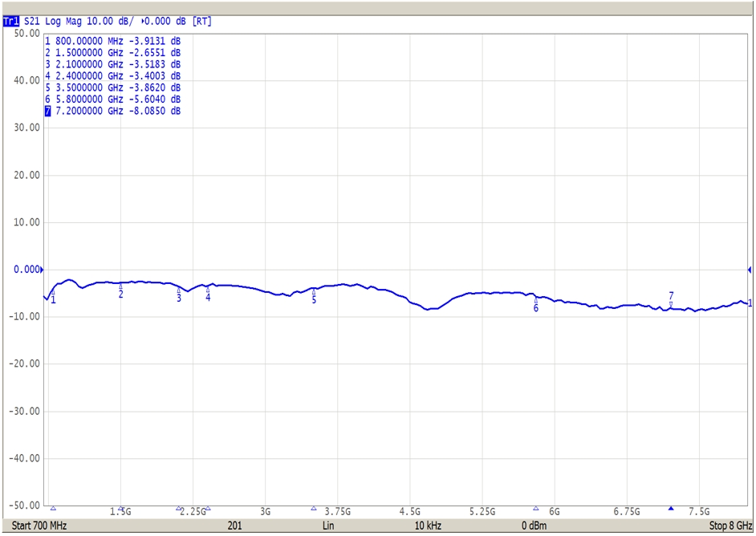756x536 pixels.
Task: Pick marker 3 on the trace line
Action: coord(179,290)
